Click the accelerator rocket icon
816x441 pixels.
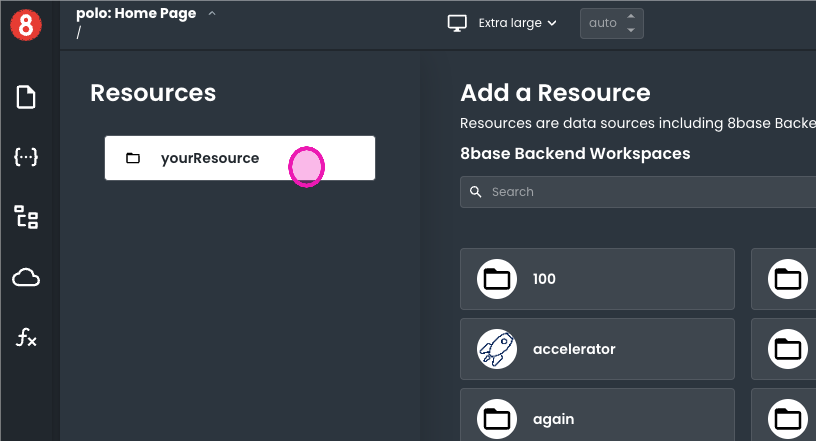pyautogui.click(x=497, y=349)
